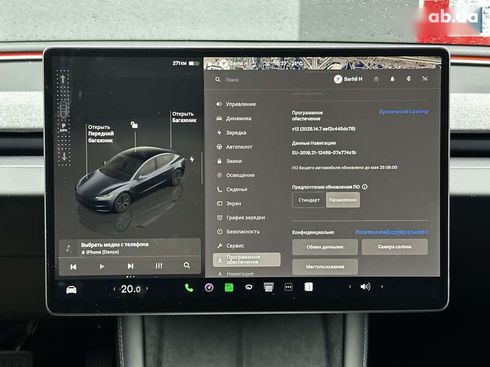
Task: Decrease temperature with the left arrow
Action: [x=114, y=289]
